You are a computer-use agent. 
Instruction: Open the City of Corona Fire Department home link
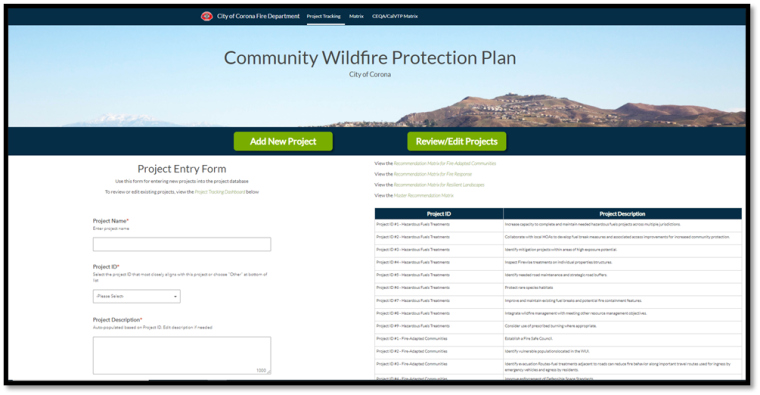(258, 16)
